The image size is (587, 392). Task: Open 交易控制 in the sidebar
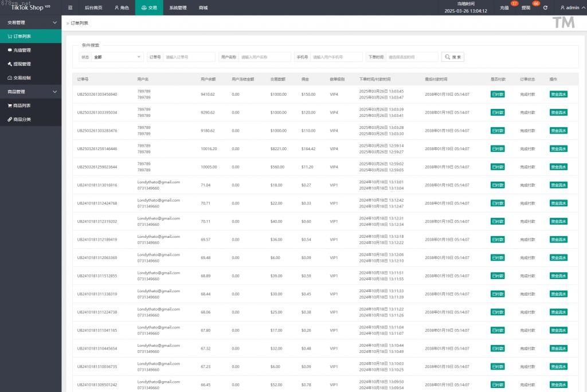pyautogui.click(x=22, y=77)
